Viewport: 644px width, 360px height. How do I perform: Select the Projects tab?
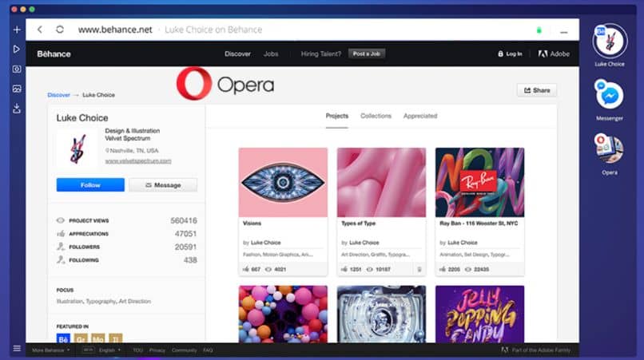(337, 116)
